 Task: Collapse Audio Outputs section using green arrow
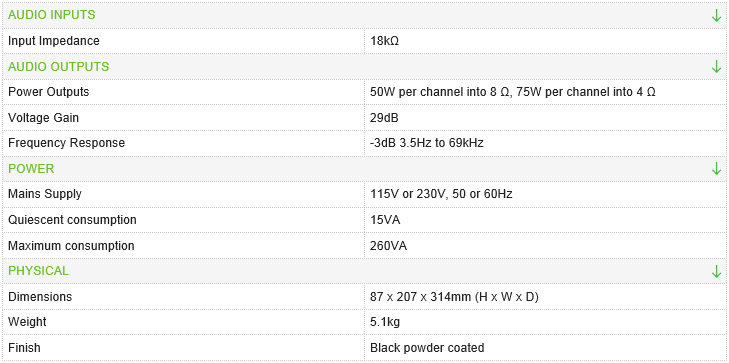(x=716, y=66)
